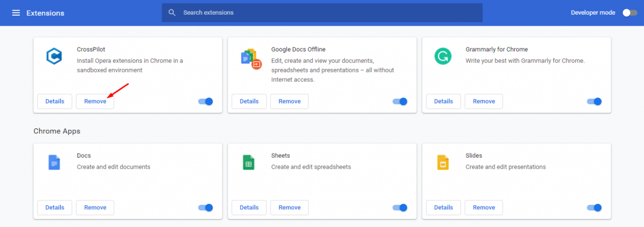
Task: Disable the Sheets app toggle
Action: click(x=399, y=208)
